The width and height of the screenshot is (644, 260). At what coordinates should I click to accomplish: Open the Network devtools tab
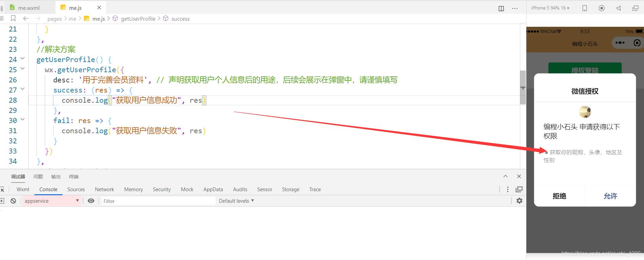[x=104, y=189]
